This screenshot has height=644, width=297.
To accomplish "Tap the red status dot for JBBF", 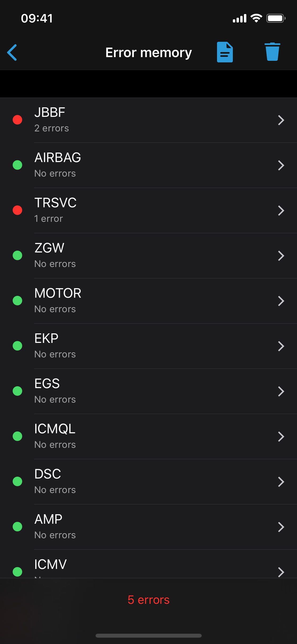I will [17, 120].
